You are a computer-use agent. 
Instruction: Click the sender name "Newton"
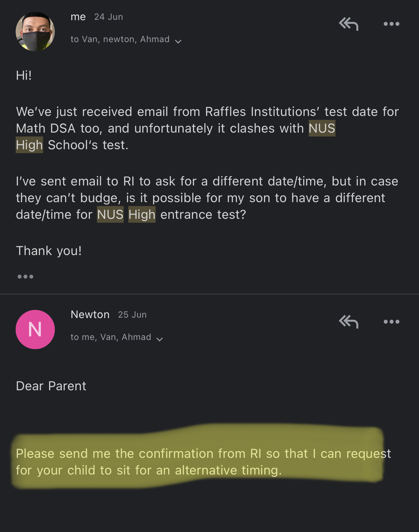coord(90,314)
